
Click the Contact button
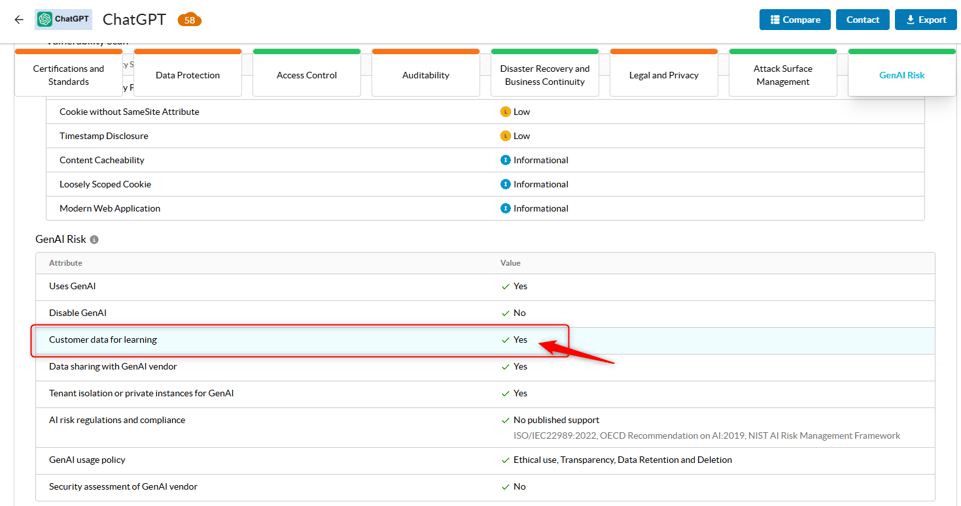(862, 20)
